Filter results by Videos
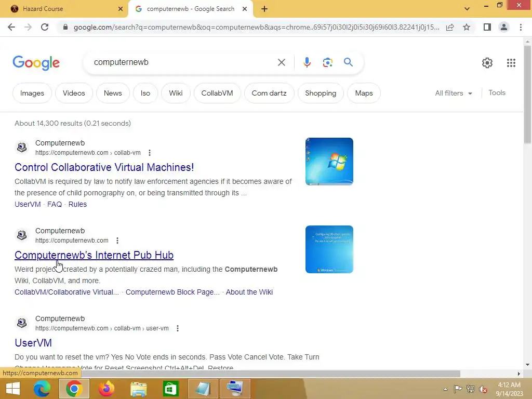Image resolution: width=532 pixels, height=399 pixels. click(74, 93)
